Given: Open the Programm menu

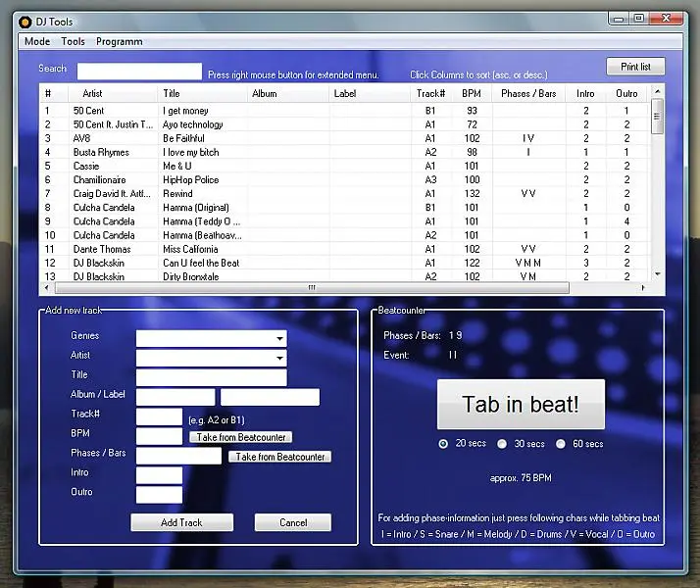Looking at the screenshot, I should [x=119, y=42].
